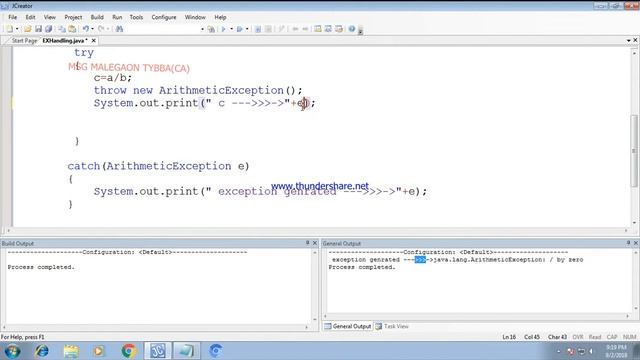Viewport: 640px width, 360px height.
Task: Click the java.lang.ArithmeticException output line
Action: tap(458, 260)
